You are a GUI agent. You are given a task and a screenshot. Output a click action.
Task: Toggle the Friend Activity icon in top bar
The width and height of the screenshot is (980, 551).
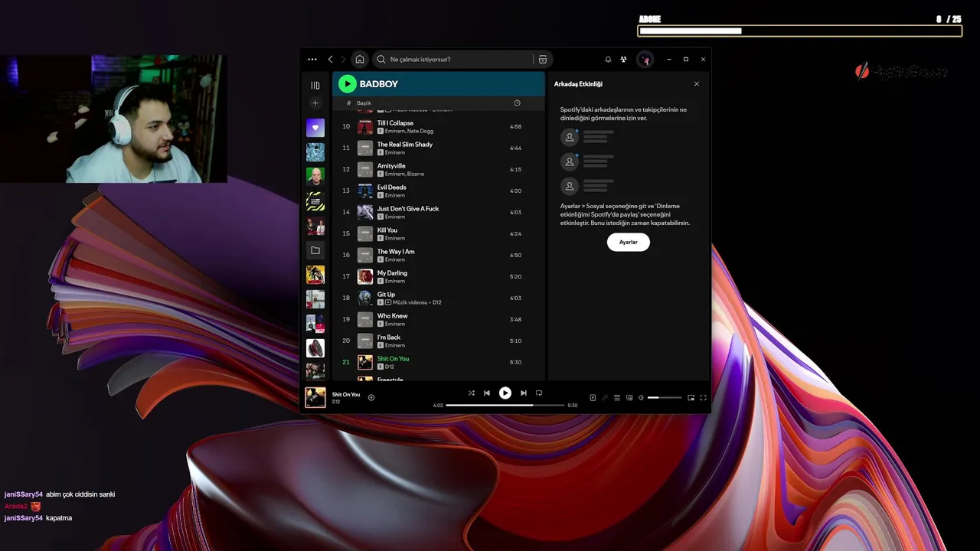(624, 59)
